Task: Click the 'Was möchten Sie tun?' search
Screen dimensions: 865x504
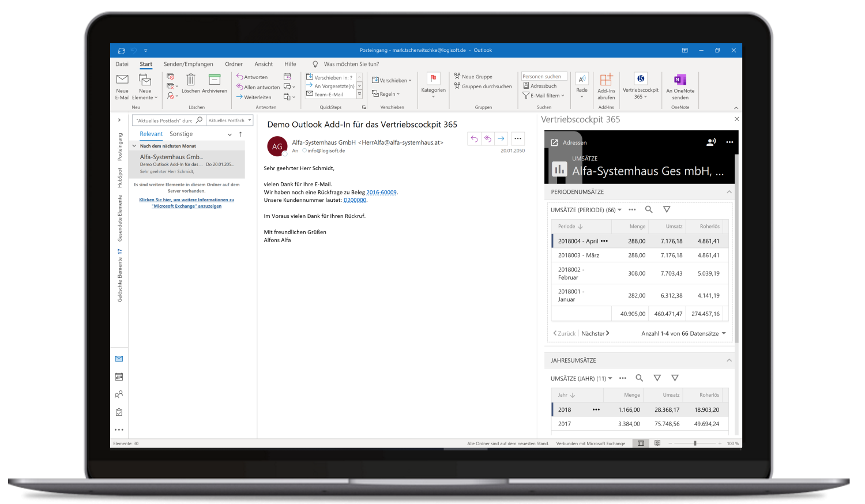Action: pos(351,64)
